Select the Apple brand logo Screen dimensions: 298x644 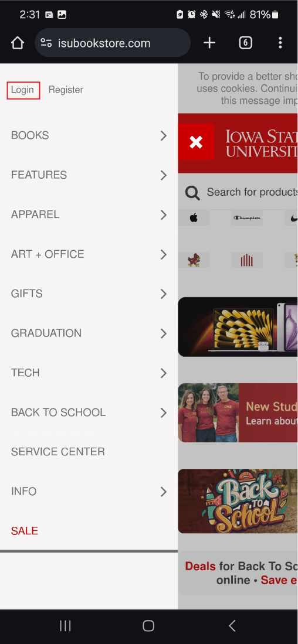194,218
